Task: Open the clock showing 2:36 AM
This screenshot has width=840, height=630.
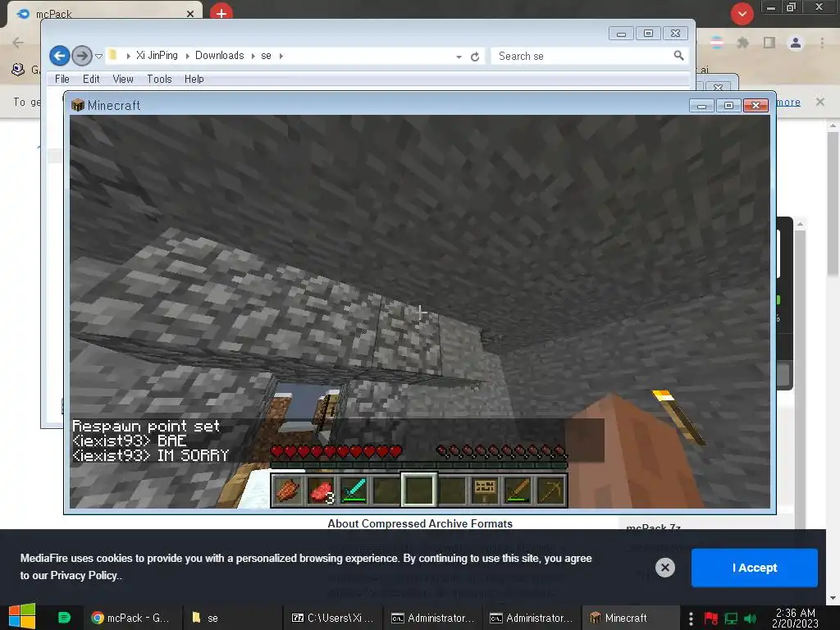Action: (x=796, y=618)
